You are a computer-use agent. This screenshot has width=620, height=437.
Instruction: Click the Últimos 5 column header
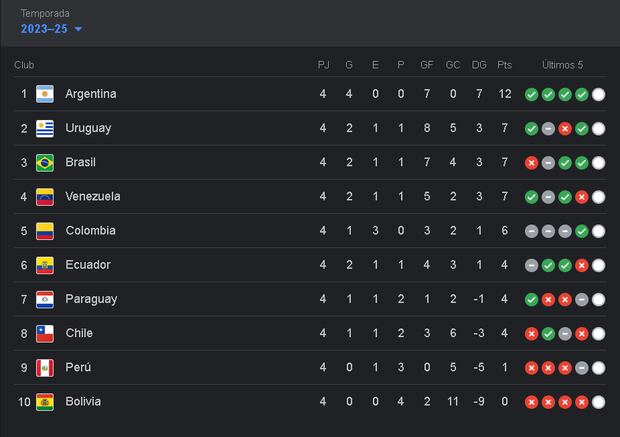(x=563, y=65)
